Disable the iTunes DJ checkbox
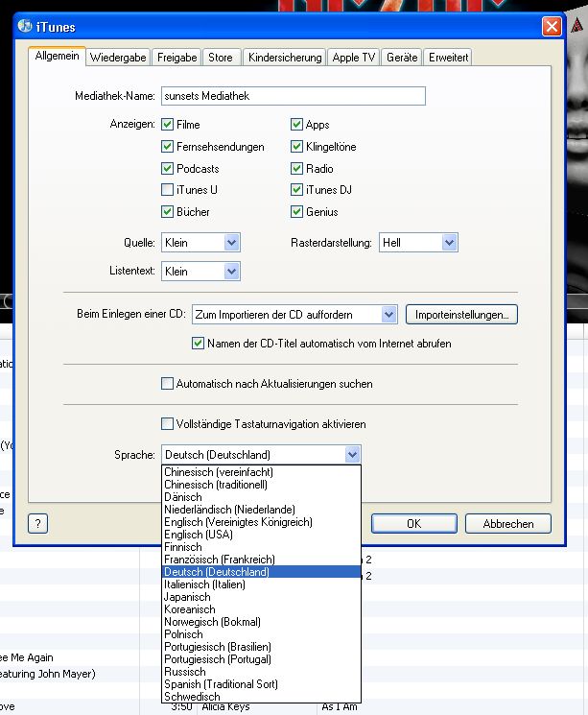This screenshot has width=588, height=715. 296,189
